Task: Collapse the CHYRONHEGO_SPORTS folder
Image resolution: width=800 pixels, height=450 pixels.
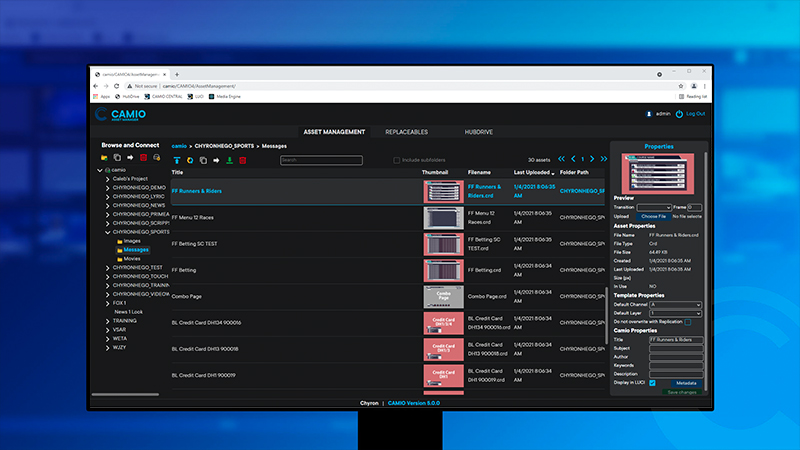Action: pos(108,232)
